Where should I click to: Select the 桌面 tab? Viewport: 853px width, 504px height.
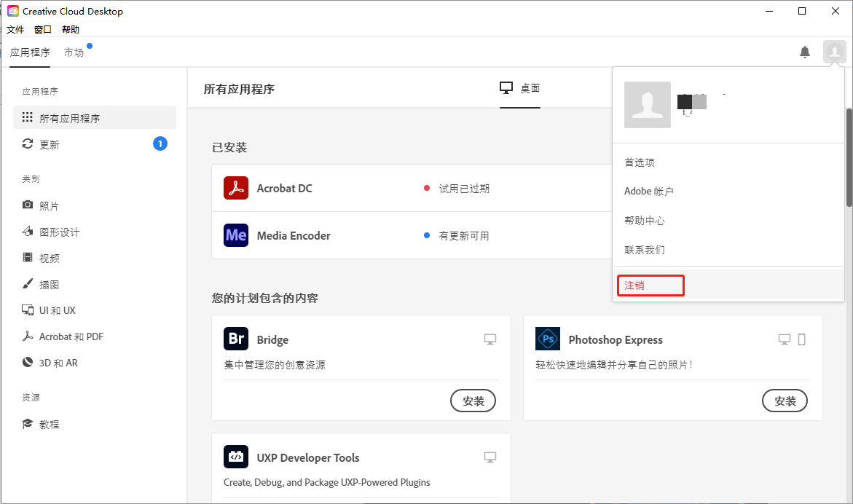tap(520, 88)
